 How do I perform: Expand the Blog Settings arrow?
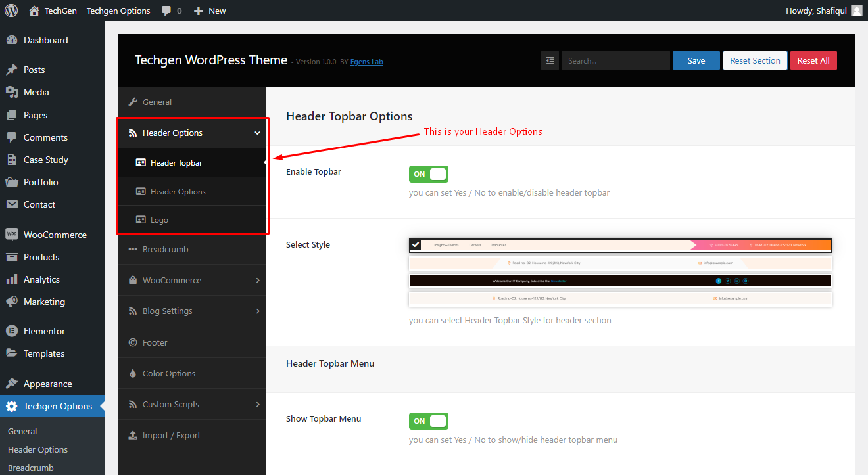coord(258,311)
